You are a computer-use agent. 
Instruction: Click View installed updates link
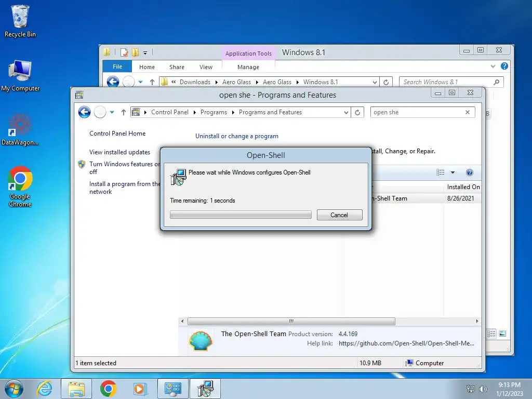120,152
